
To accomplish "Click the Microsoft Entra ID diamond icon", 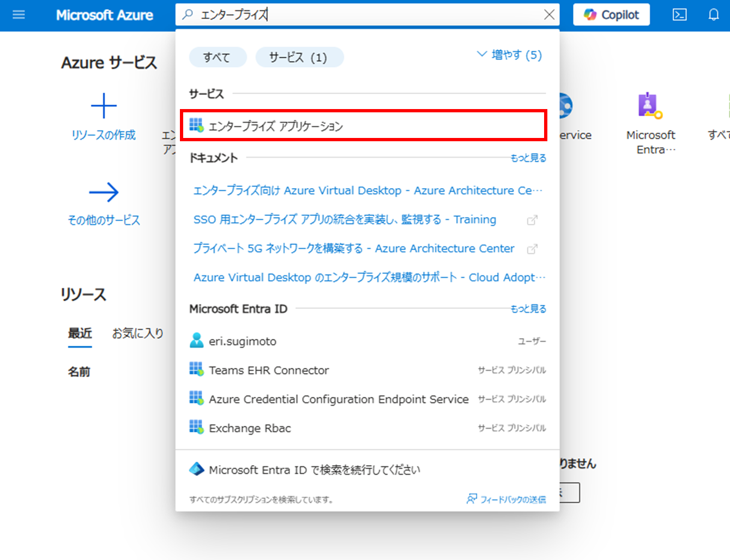I will (x=196, y=469).
